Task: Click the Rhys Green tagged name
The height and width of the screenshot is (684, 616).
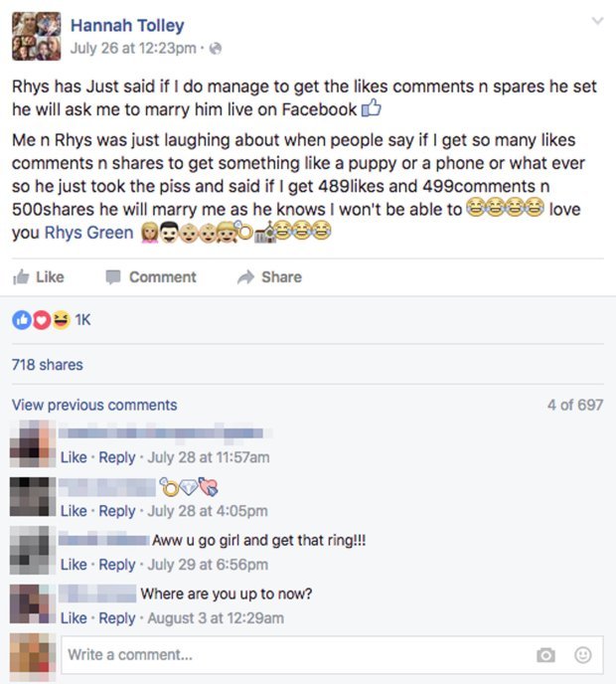Action: [89, 233]
